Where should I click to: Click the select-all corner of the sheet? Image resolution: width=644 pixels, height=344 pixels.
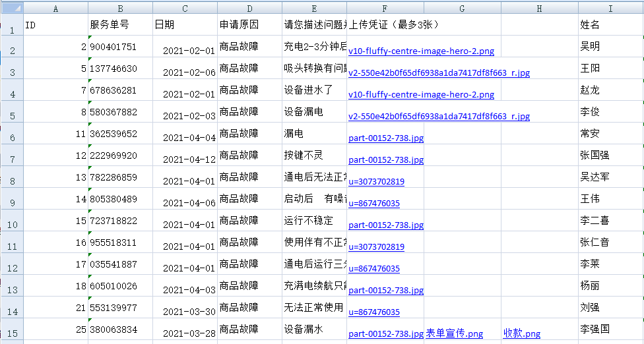click(11, 8)
